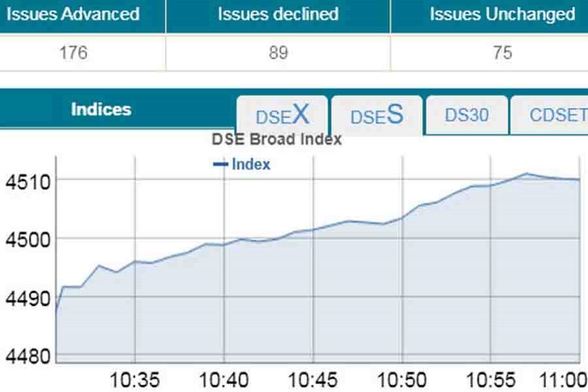Select the DS30 tab

coord(466,116)
